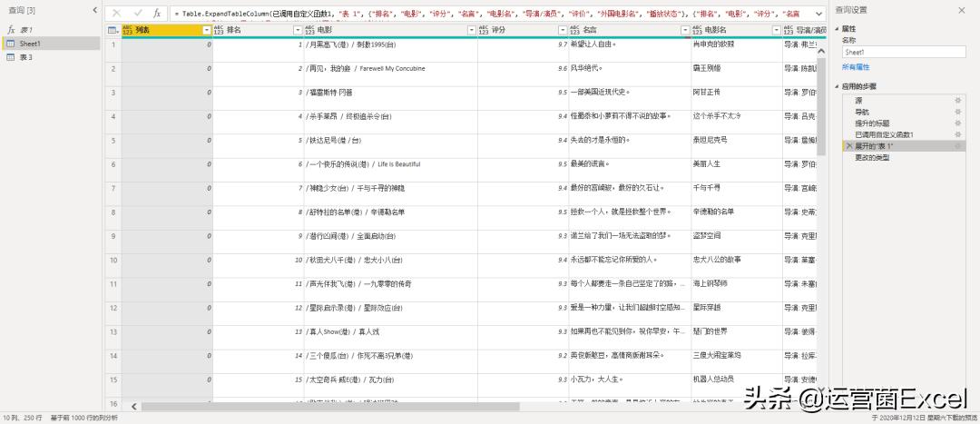Change data type icon of 名言 column
The image size is (980, 424).
[575, 30]
